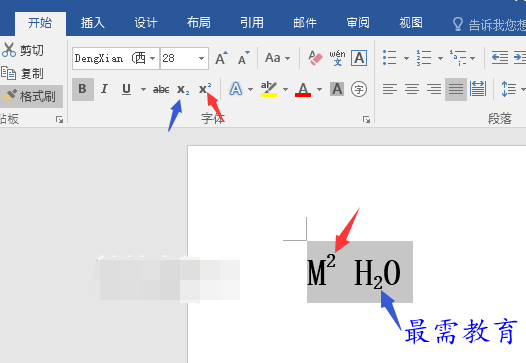Open the 布局 (Layout) tab

click(x=199, y=23)
